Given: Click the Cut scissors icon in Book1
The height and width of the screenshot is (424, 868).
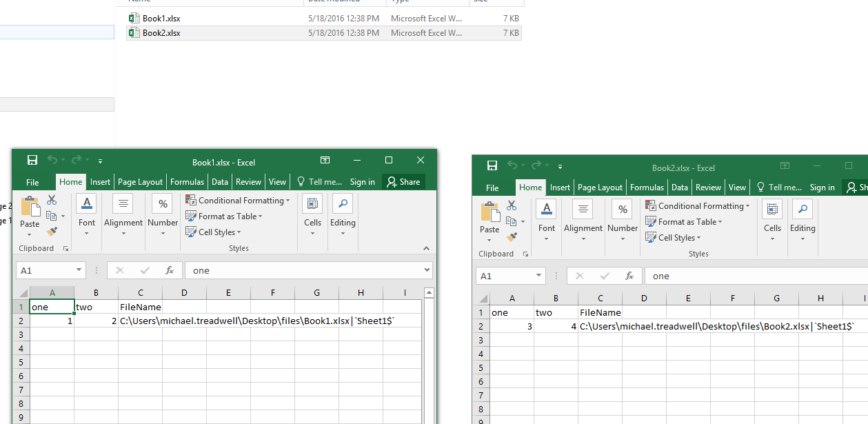Looking at the screenshot, I should click(52, 199).
